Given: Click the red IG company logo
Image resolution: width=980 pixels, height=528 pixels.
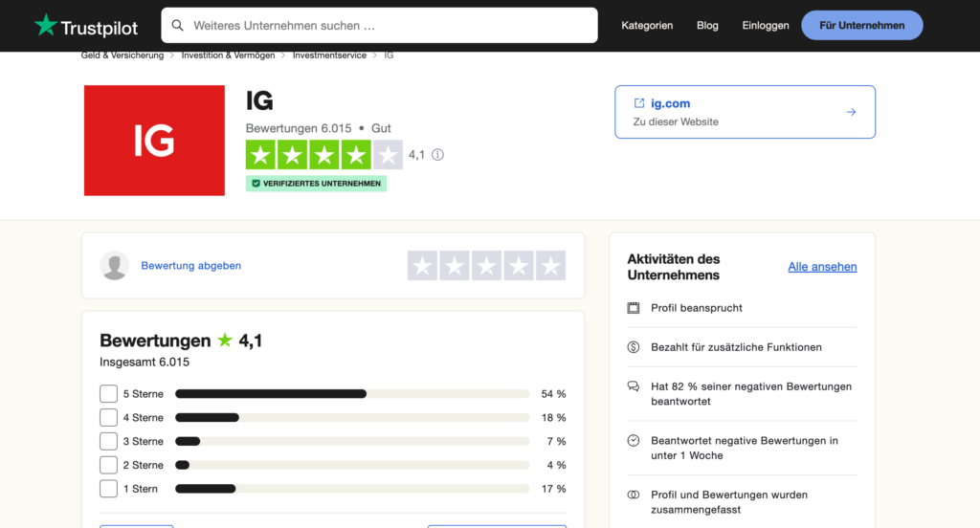Looking at the screenshot, I should point(154,141).
